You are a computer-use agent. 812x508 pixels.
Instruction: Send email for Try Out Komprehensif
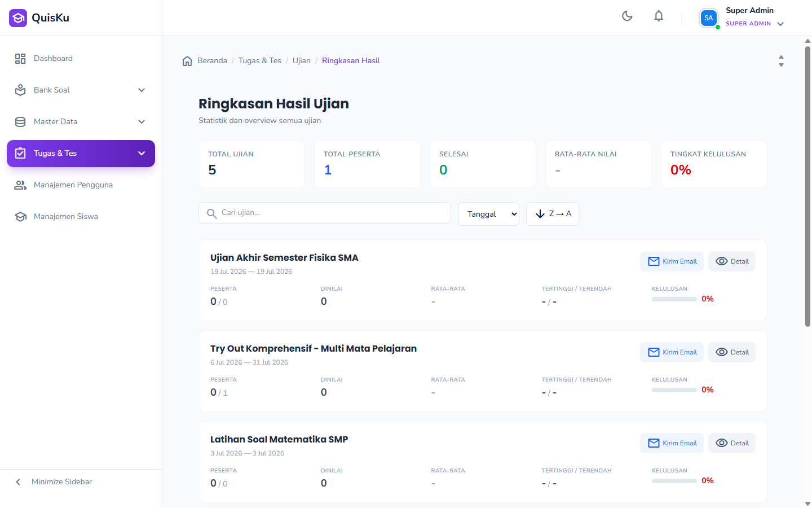click(672, 352)
